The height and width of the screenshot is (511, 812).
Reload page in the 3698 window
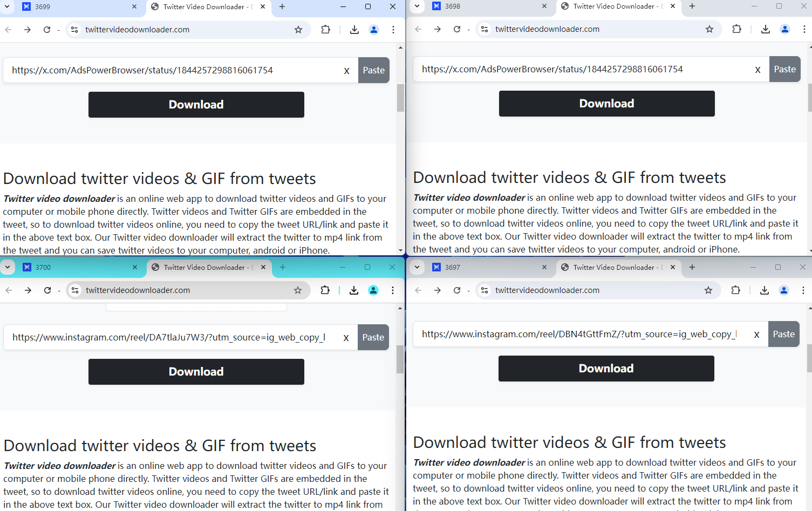tap(457, 29)
